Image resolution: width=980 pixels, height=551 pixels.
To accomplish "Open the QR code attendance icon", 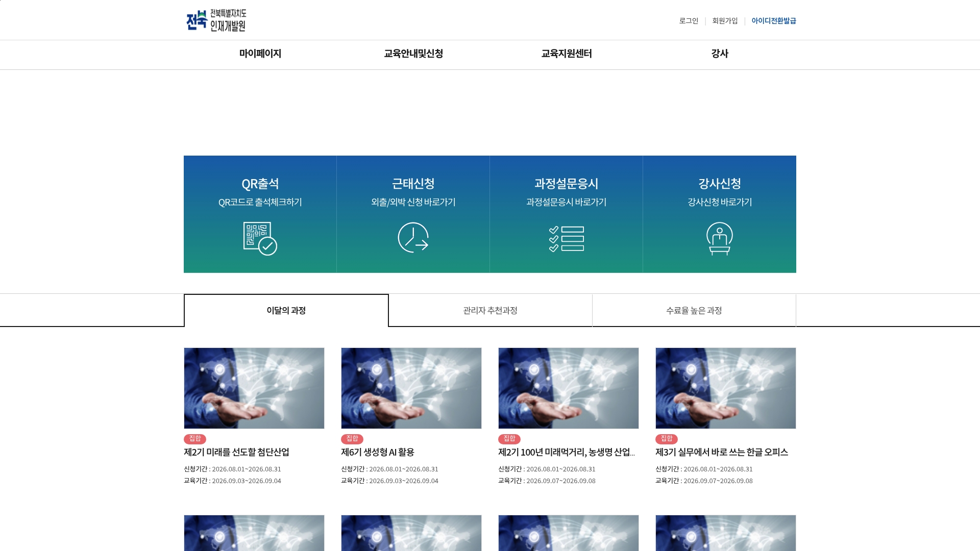I will click(260, 238).
